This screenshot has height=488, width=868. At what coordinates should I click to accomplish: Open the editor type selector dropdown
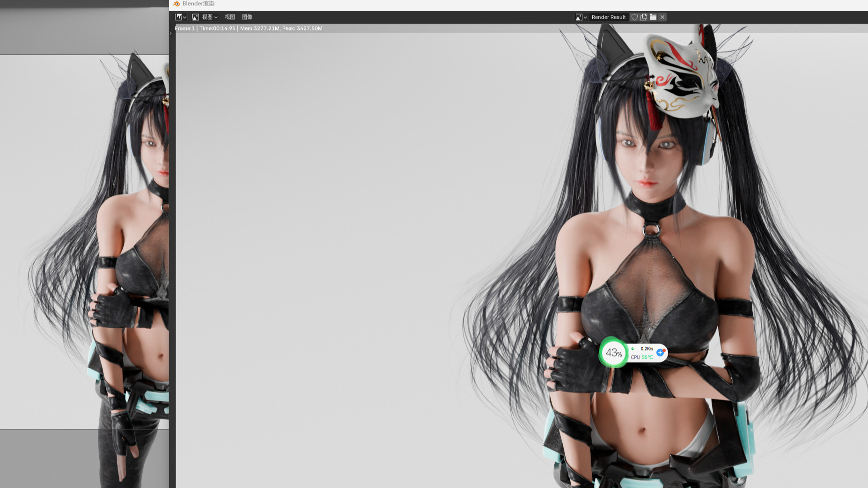[181, 17]
